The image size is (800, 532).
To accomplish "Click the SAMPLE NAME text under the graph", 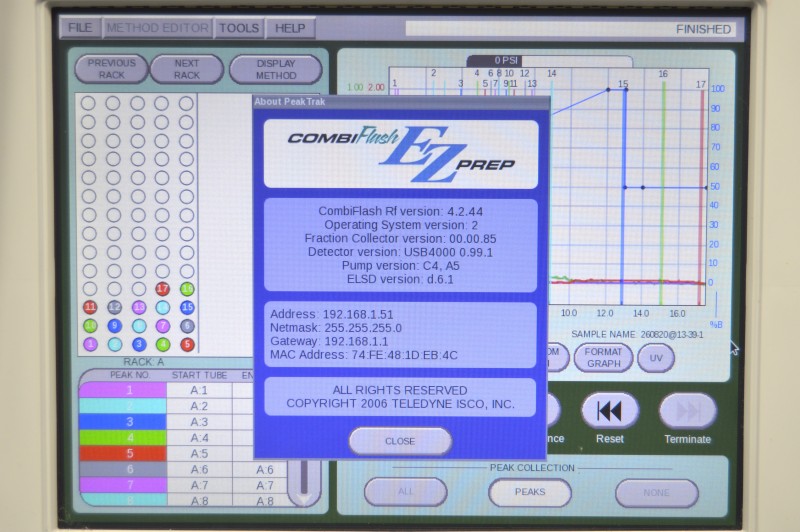I will point(637,335).
